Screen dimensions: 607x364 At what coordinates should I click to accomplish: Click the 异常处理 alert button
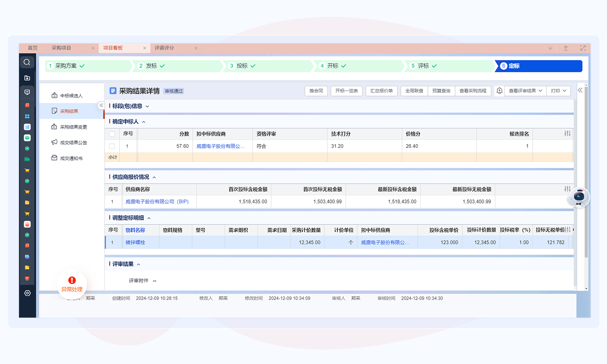(72, 284)
